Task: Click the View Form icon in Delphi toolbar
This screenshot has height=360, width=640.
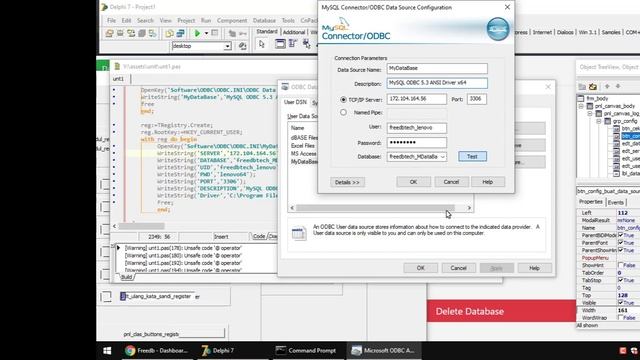Action: [180, 33]
